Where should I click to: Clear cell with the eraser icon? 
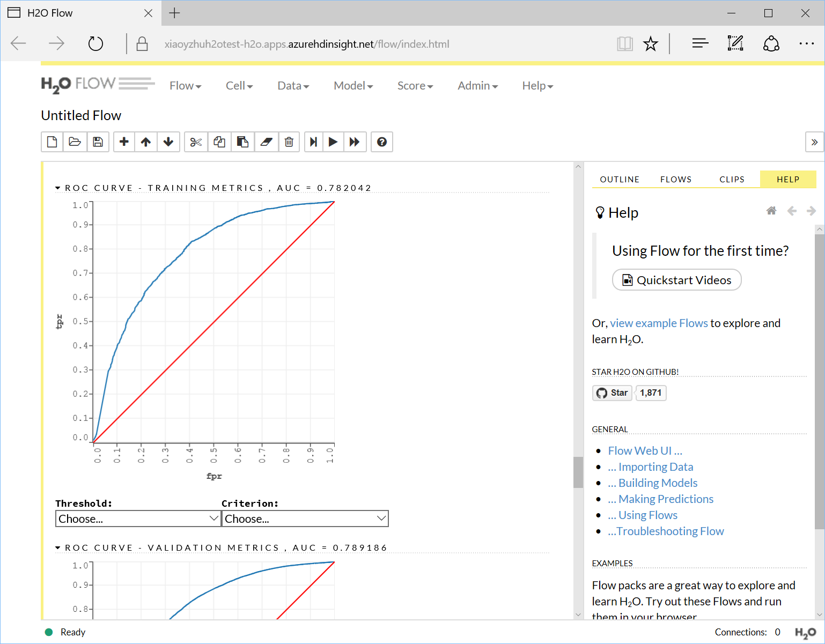point(266,142)
